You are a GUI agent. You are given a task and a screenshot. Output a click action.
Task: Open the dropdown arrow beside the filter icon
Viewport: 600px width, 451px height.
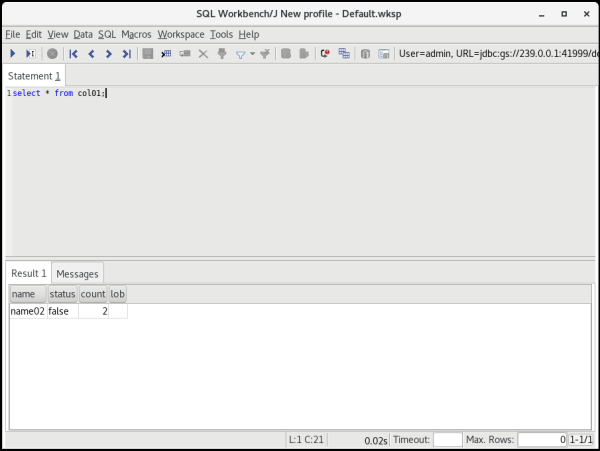tap(253, 54)
